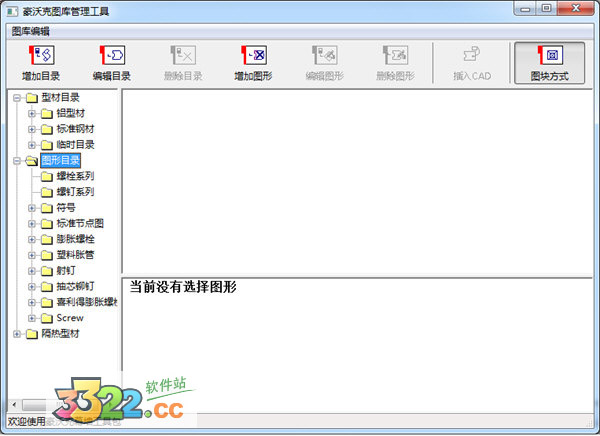Screen dimensions: 600x436
Task: Expand the 标准钢材 folder node
Action: [32, 129]
